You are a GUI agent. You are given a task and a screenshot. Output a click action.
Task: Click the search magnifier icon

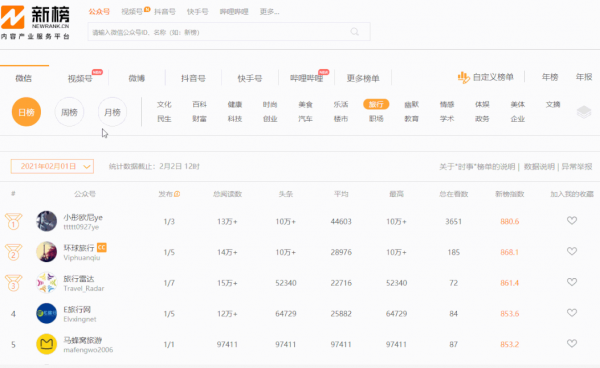point(355,32)
